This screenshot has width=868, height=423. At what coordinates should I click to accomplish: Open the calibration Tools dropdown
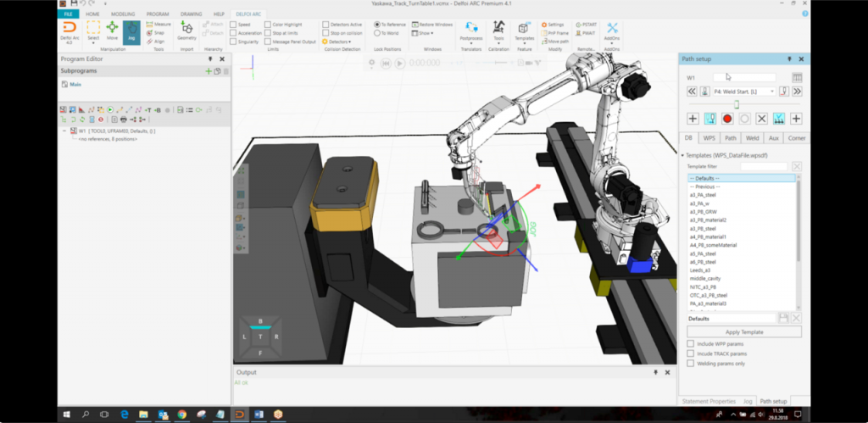point(498,42)
